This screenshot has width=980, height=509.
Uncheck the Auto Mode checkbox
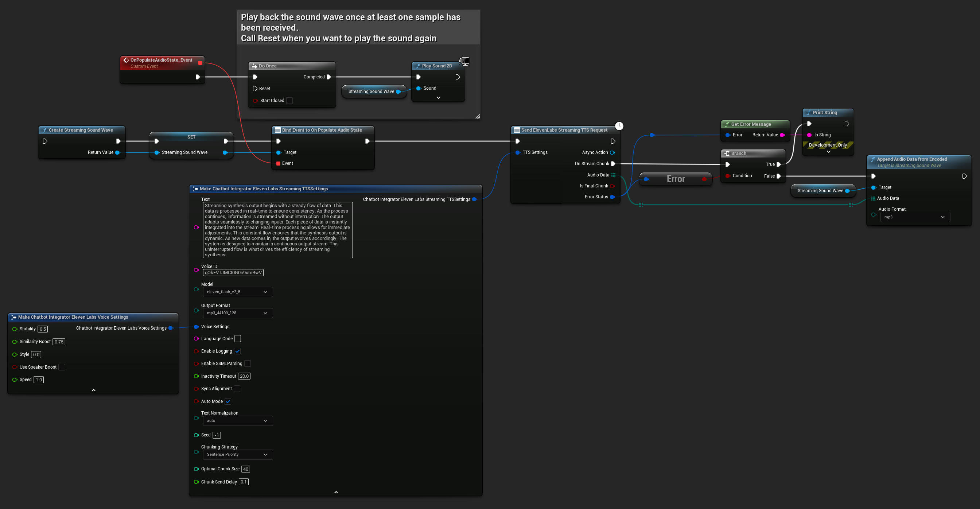pyautogui.click(x=228, y=401)
